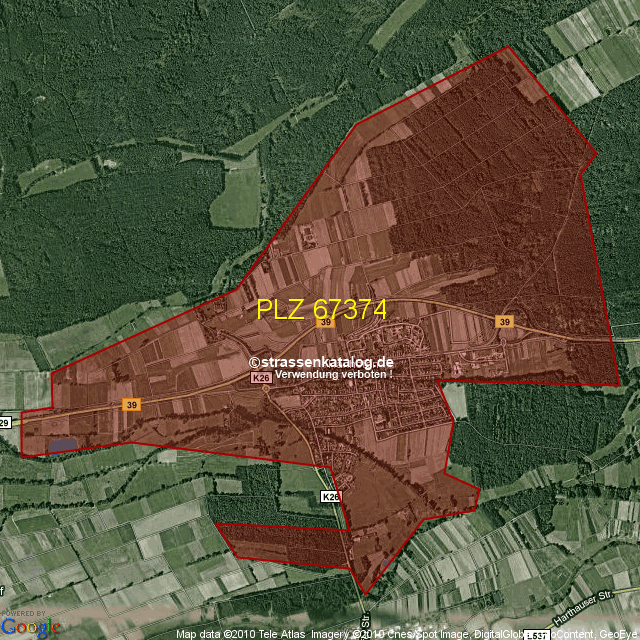Image resolution: width=640 pixels, height=640 pixels.
Task: Select the 39 road shield on eastern highway
Action: pyautogui.click(x=505, y=321)
